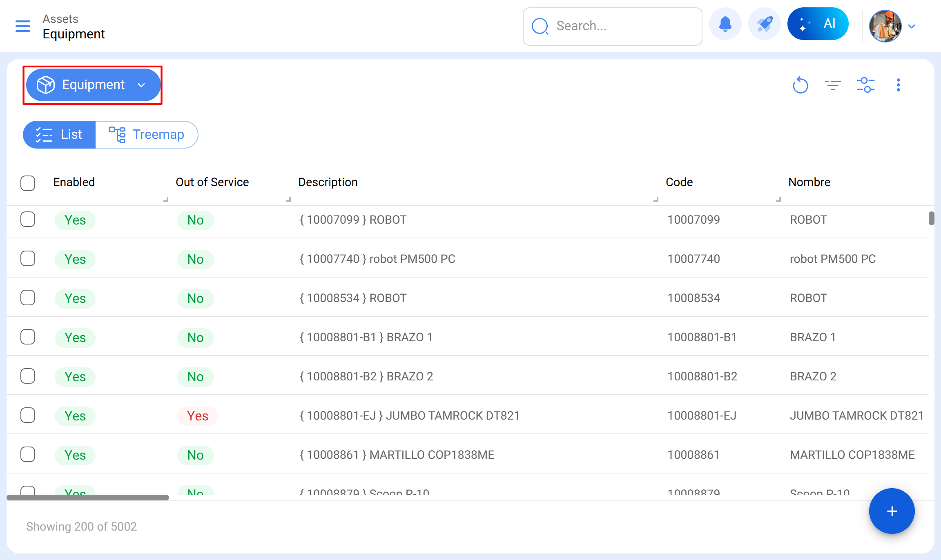Click the notifications bell icon
This screenshot has height=560, width=941.
click(x=725, y=24)
